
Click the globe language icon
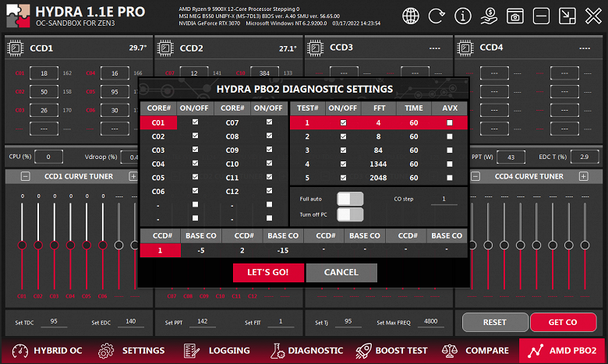click(412, 16)
